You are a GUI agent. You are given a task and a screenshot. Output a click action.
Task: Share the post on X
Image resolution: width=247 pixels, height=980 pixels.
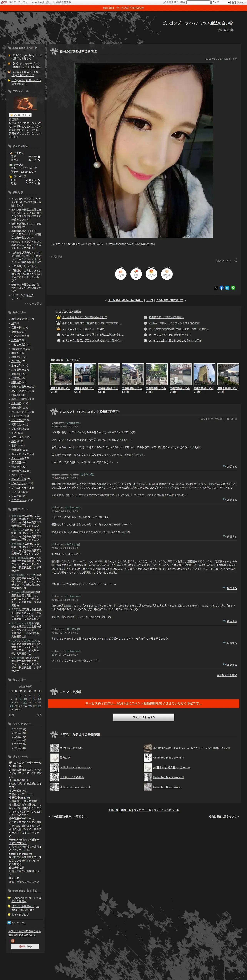tap(216, 288)
